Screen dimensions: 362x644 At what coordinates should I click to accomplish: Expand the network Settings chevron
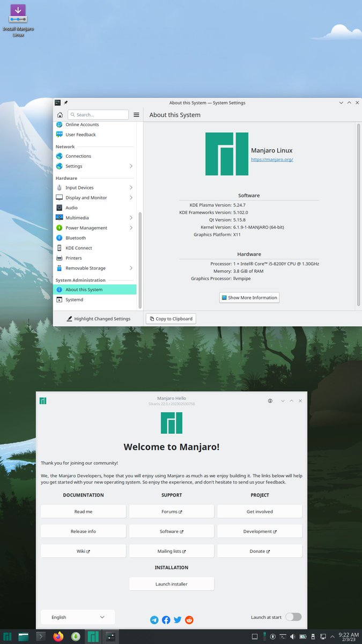pos(131,166)
